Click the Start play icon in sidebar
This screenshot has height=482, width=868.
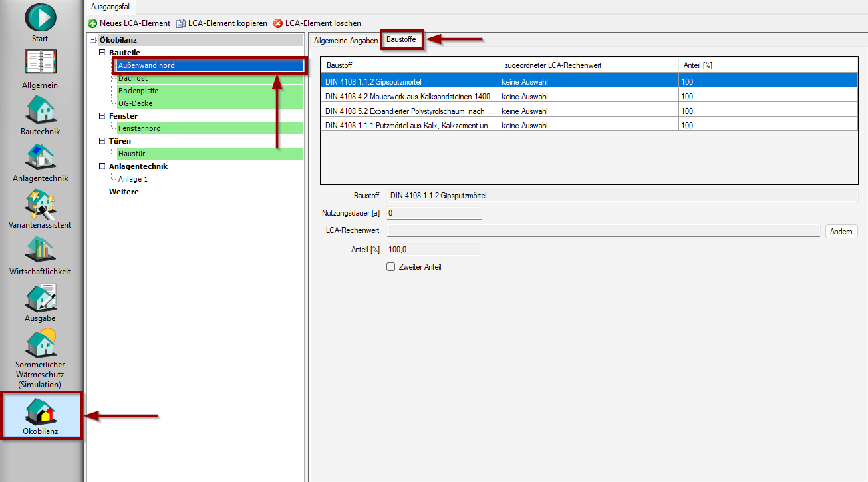40,17
